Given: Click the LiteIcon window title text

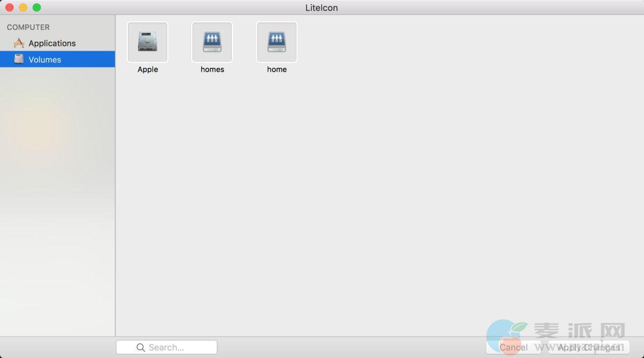Looking at the screenshot, I should (321, 8).
